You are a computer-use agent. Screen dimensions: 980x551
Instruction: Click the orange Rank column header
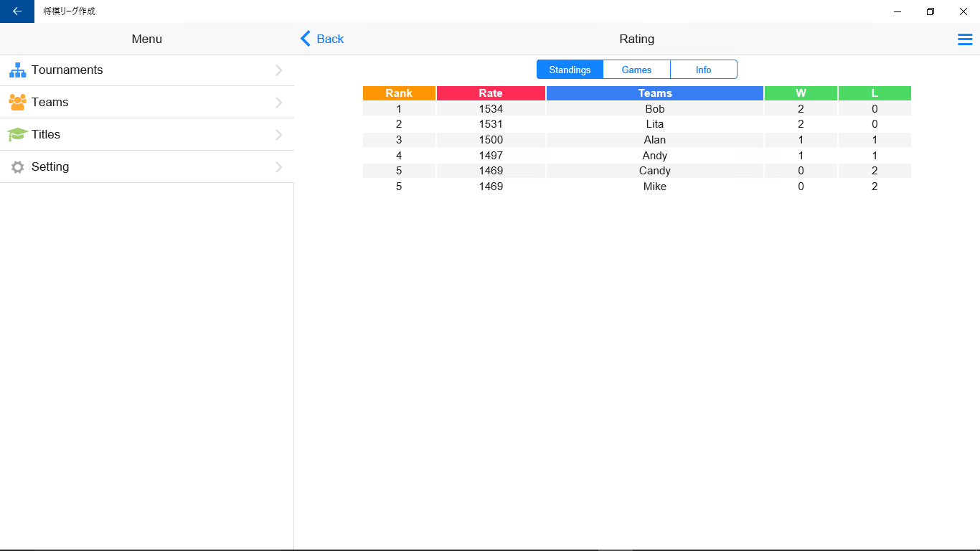(399, 93)
